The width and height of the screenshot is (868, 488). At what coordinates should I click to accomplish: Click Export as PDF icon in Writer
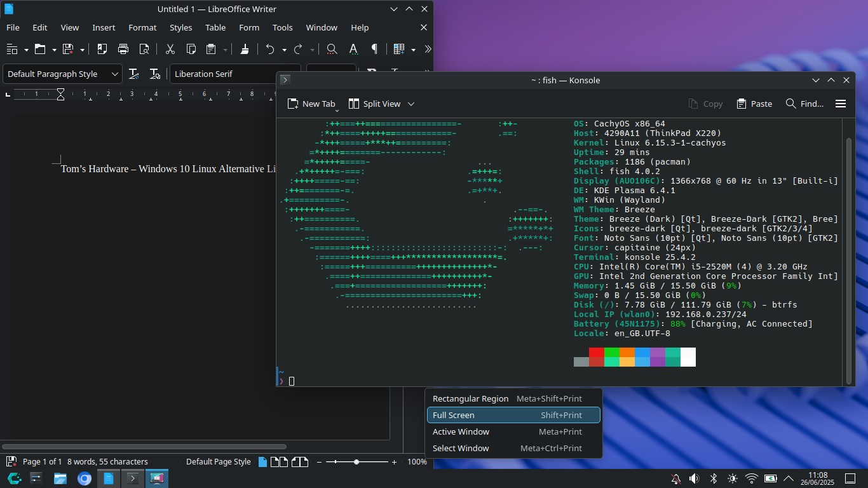tap(102, 49)
